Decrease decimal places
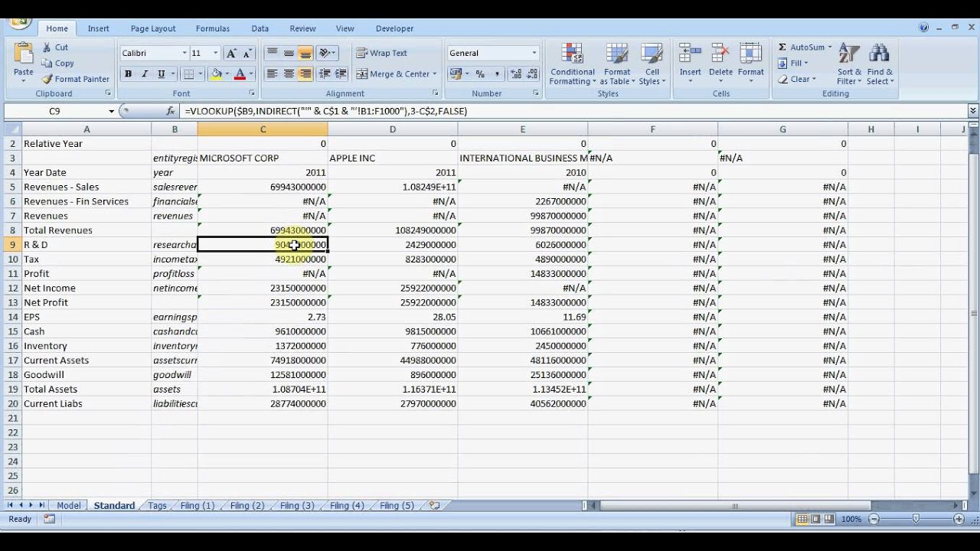980x551 pixels. tap(533, 74)
